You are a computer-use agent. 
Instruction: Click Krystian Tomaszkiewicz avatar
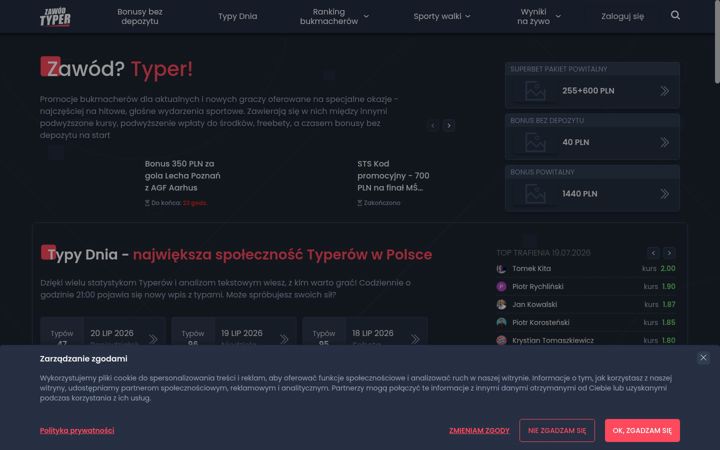pos(501,340)
